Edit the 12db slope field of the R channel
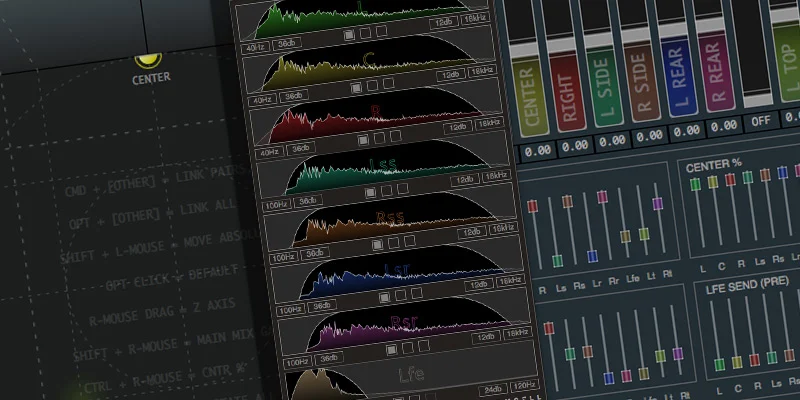The height and width of the screenshot is (400, 800). [x=458, y=127]
